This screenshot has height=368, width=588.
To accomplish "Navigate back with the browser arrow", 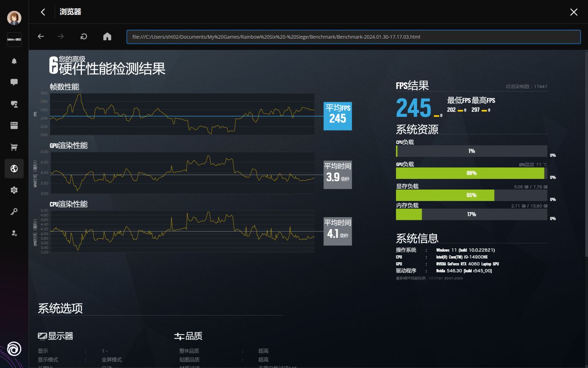I will [41, 37].
